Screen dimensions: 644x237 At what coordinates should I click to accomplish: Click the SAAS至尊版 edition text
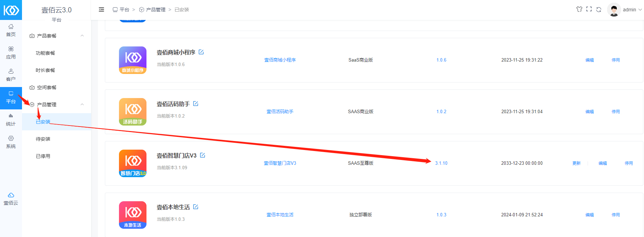[x=361, y=163]
